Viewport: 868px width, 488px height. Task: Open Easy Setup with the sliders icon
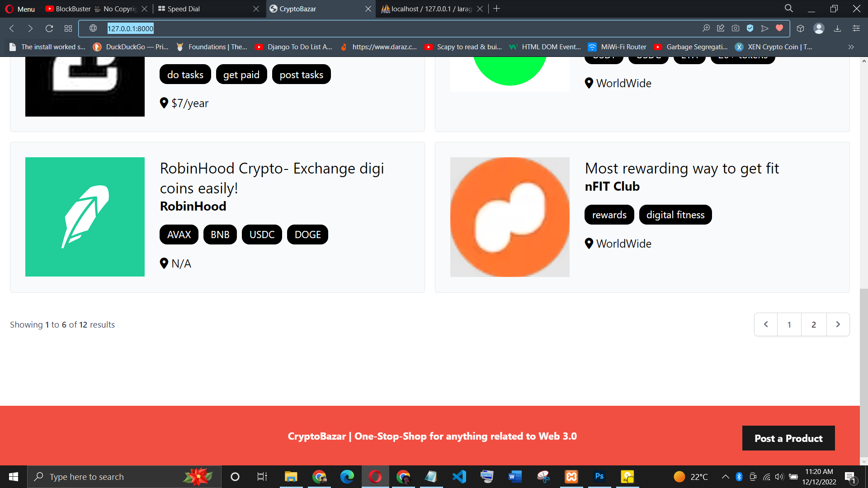(x=856, y=28)
